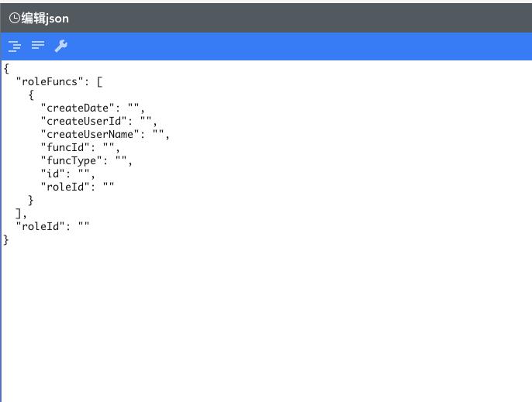Click the "createDate" key text

[x=78, y=108]
